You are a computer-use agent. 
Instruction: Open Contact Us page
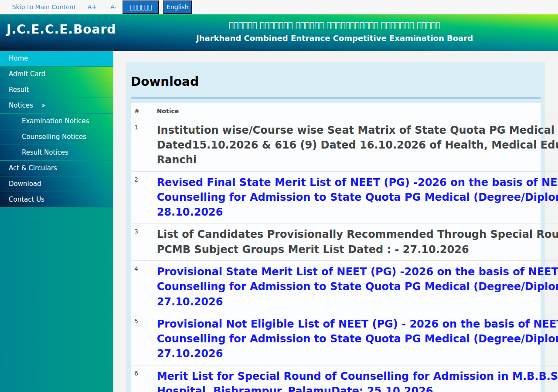[x=57, y=199]
